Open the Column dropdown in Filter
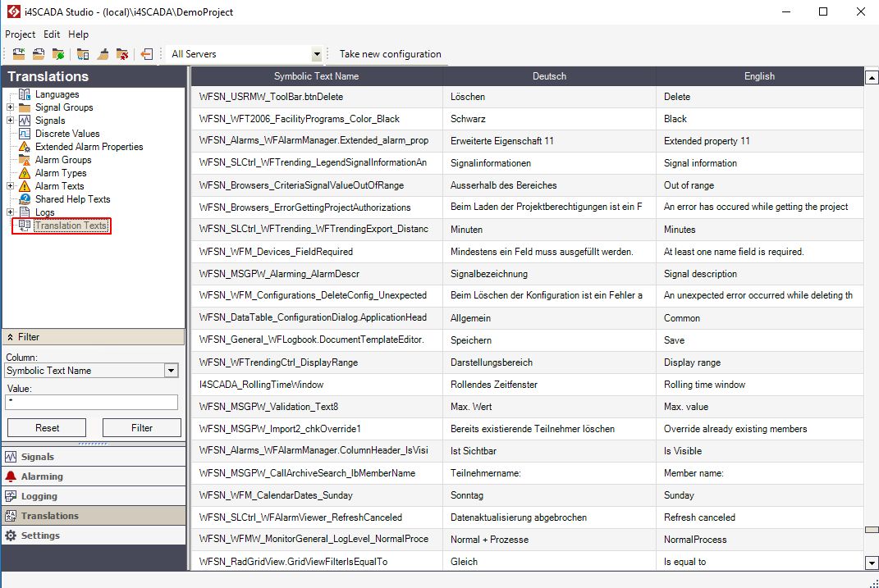 [171, 371]
